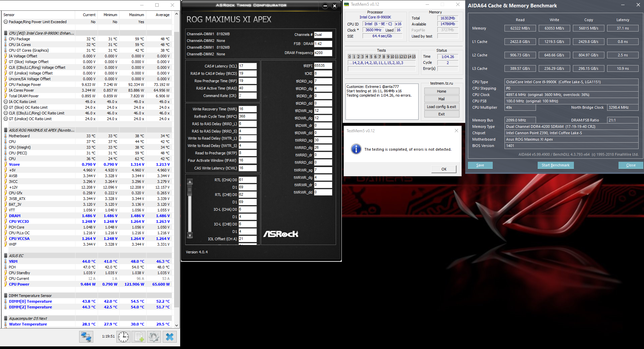Click the Home button in TestMem5
Viewport: 644px width, 349px height.
441,91
